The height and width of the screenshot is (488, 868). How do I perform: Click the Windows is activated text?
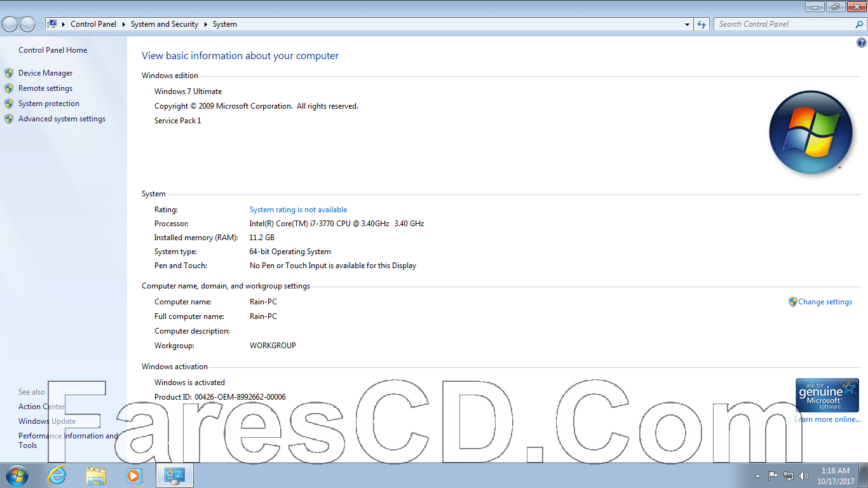189,383
